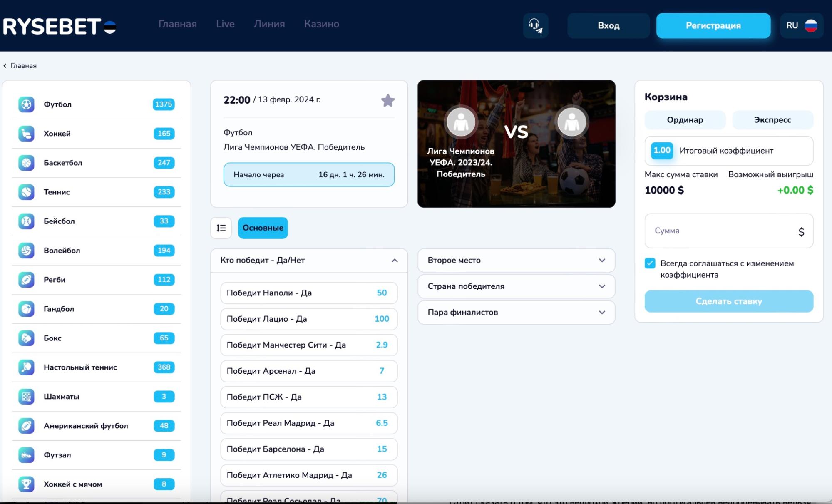The height and width of the screenshot is (504, 832).
Task: Click the Корзина heading
Action: [x=666, y=97]
